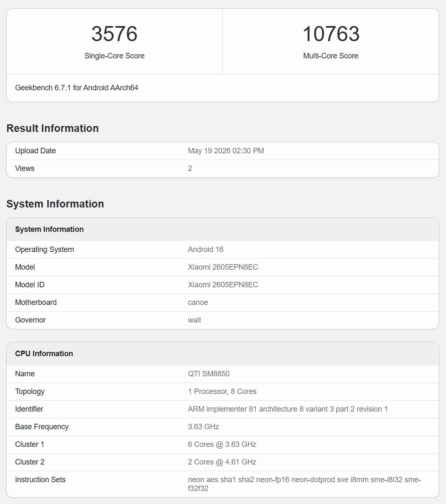Select the motherboard value canoe
The height and width of the screenshot is (504, 446).
pyautogui.click(x=198, y=302)
